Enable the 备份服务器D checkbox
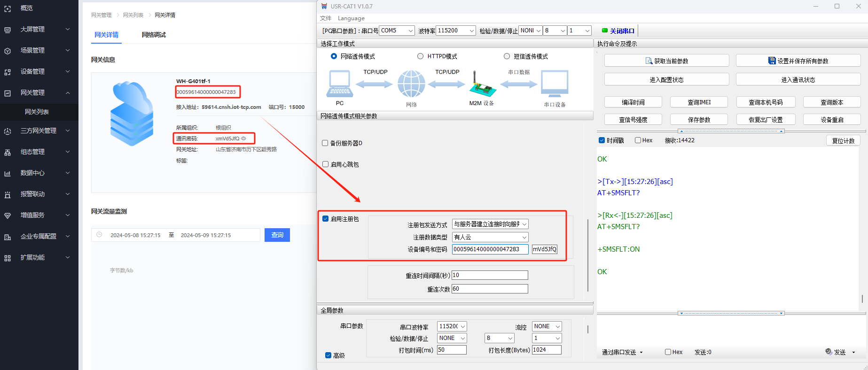 pyautogui.click(x=325, y=143)
